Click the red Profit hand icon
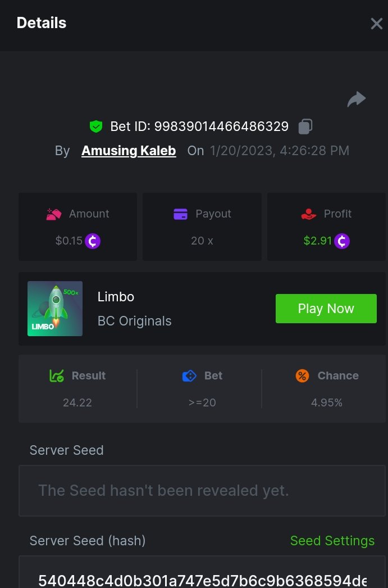This screenshot has height=588, width=388. [308, 214]
